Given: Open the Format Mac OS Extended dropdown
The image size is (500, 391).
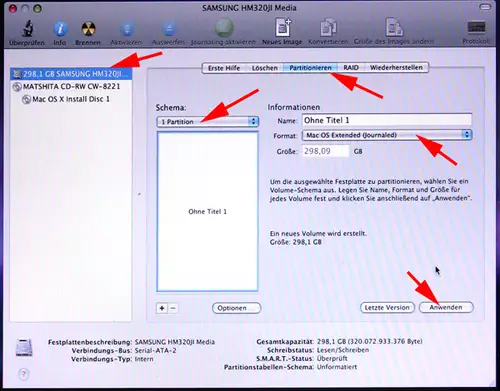Looking at the screenshot, I should click(387, 135).
